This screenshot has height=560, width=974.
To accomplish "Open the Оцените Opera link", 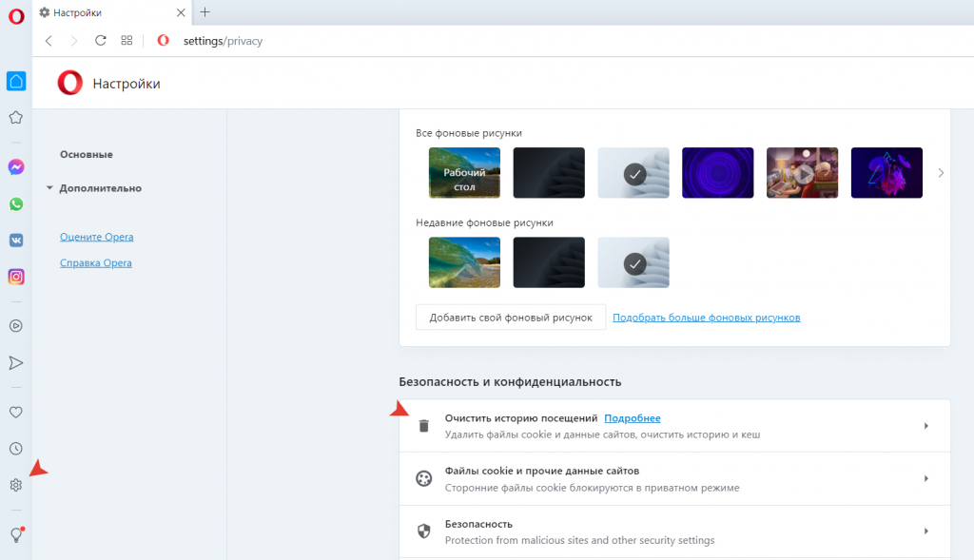I will click(x=96, y=237).
